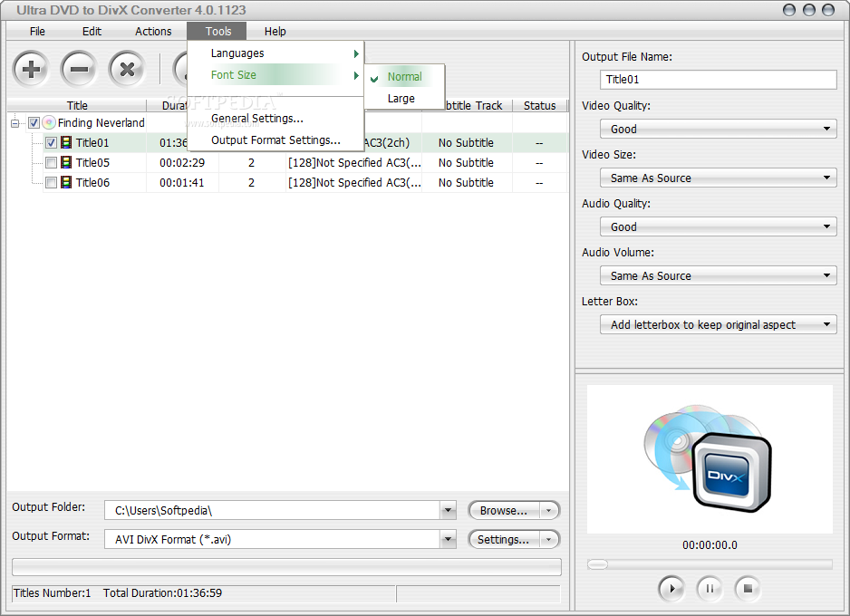Click the audio track cell in Title05 row
The width and height of the screenshot is (850, 616).
354,162
